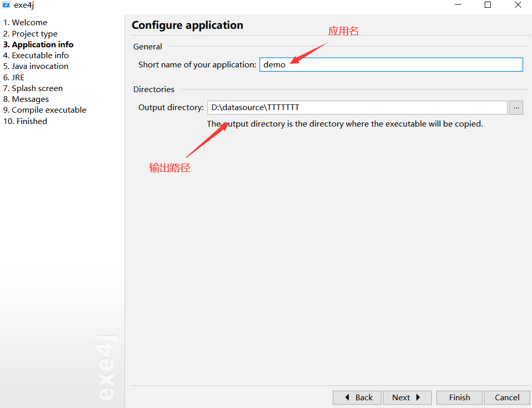The width and height of the screenshot is (532, 408).
Task: Go to the Compile executable step
Action: (45, 110)
